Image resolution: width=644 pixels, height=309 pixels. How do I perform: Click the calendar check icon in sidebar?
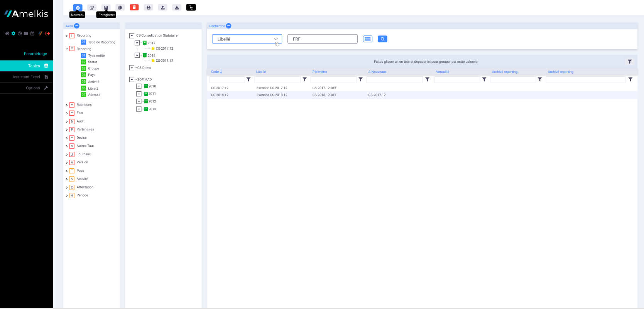tap(32, 34)
